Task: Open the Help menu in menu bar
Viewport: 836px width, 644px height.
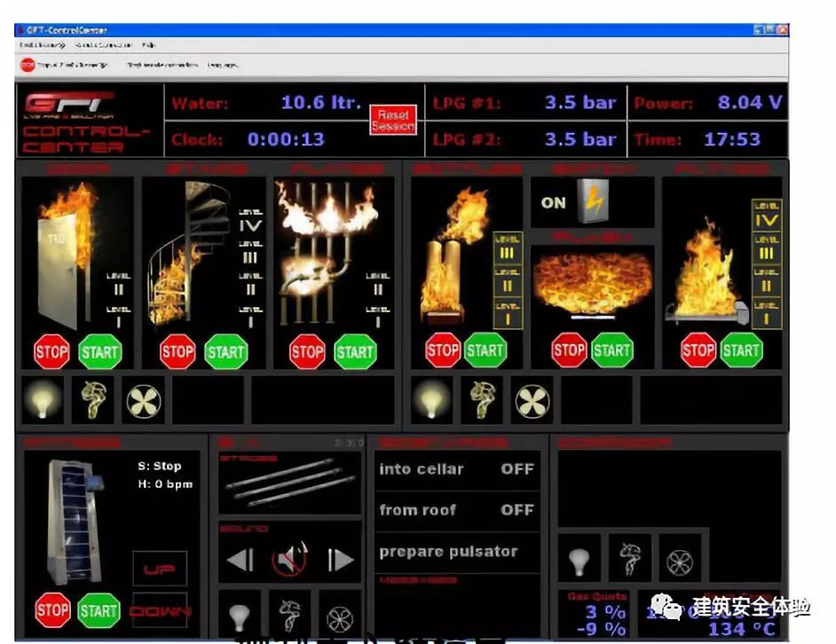Action: coord(148,44)
